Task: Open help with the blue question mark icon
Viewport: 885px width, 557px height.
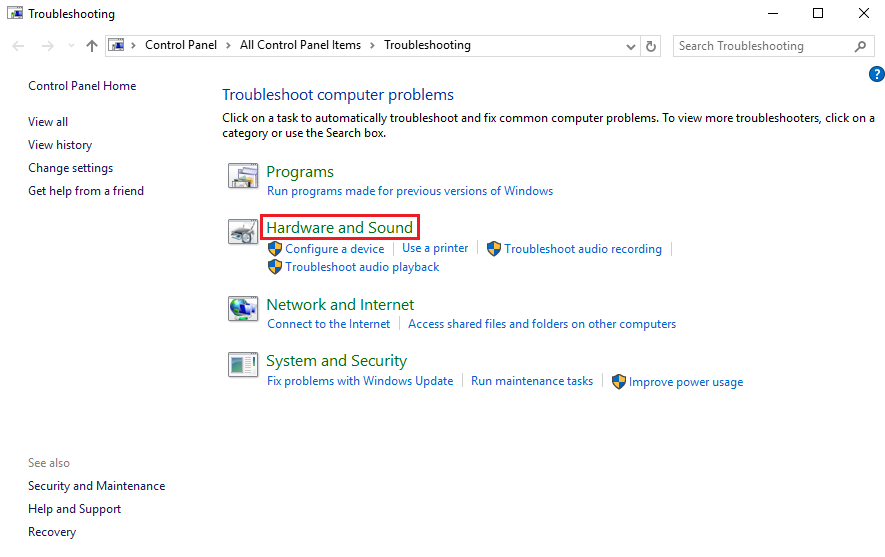Action: tap(877, 74)
